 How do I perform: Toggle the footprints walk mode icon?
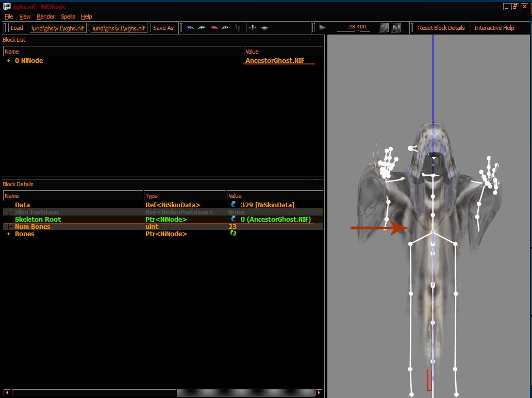pyautogui.click(x=238, y=28)
